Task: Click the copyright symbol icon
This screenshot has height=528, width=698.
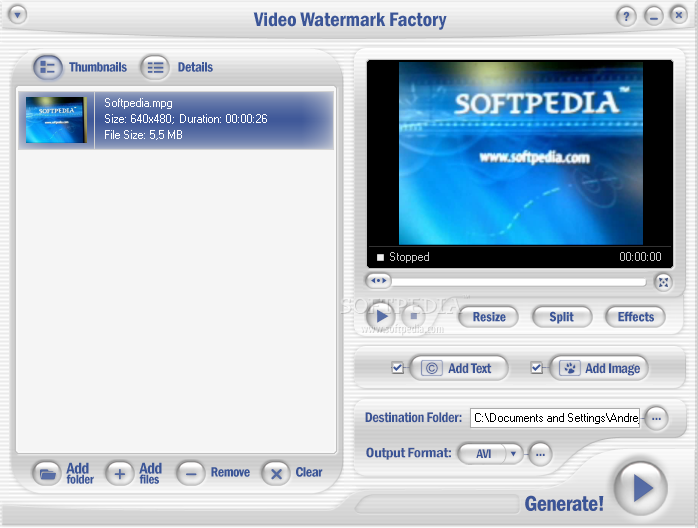Action: click(x=431, y=369)
